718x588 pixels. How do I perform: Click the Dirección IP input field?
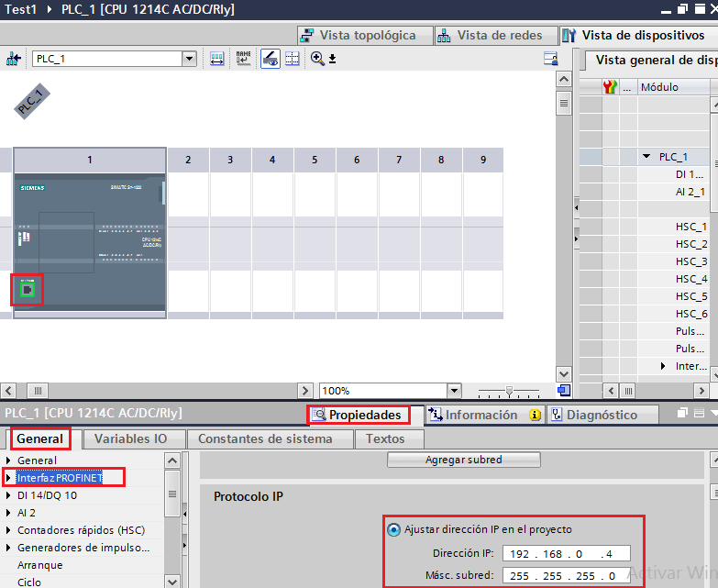(567, 554)
